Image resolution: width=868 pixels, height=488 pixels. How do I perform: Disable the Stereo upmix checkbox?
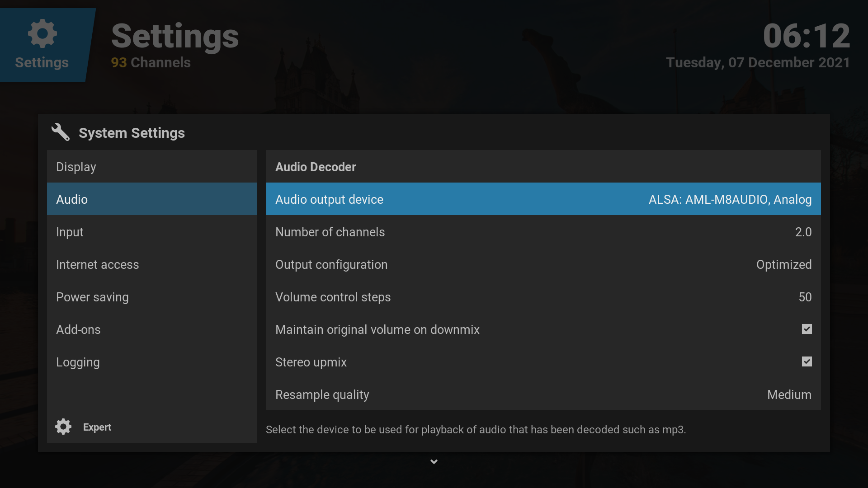[x=807, y=362]
